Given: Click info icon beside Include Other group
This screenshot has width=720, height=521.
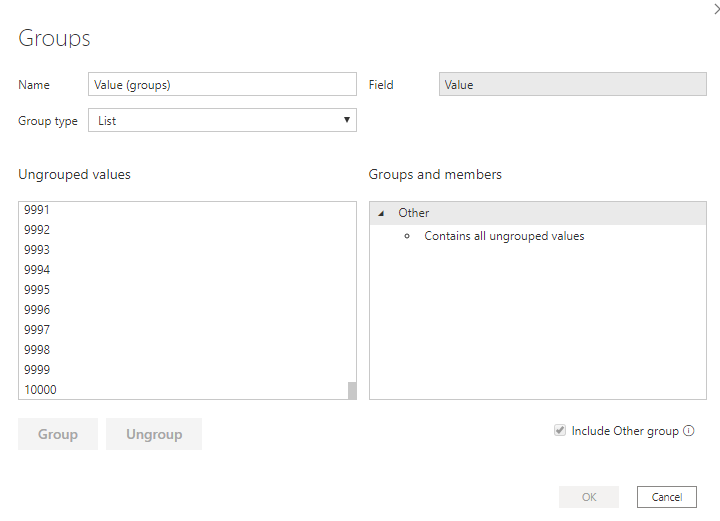Looking at the screenshot, I should (689, 431).
